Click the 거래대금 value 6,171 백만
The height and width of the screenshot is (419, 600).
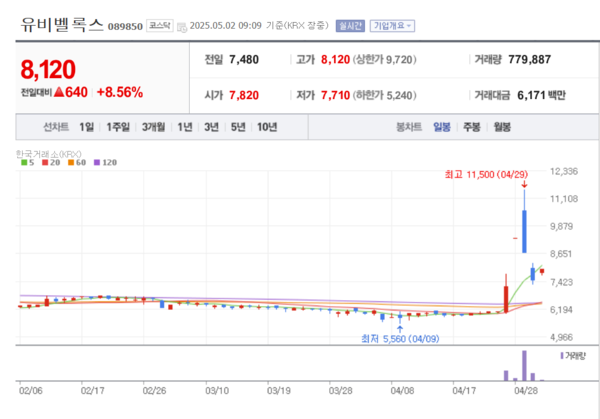point(541,95)
